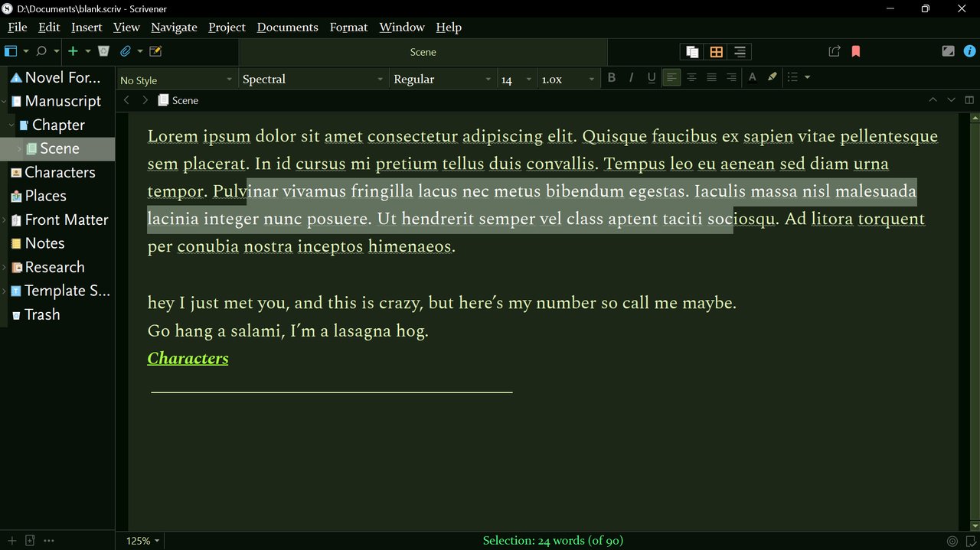
Task: Open Quick Reference notepad icon
Action: pyautogui.click(x=155, y=51)
